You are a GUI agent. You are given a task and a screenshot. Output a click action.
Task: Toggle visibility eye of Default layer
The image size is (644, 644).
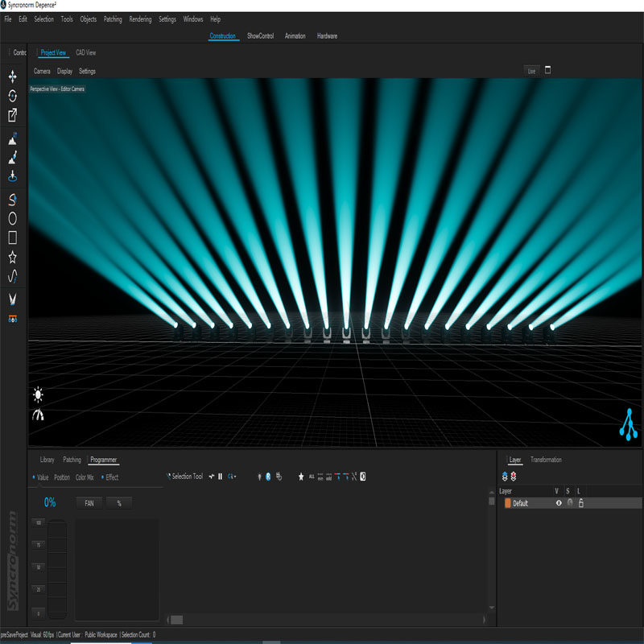point(559,503)
